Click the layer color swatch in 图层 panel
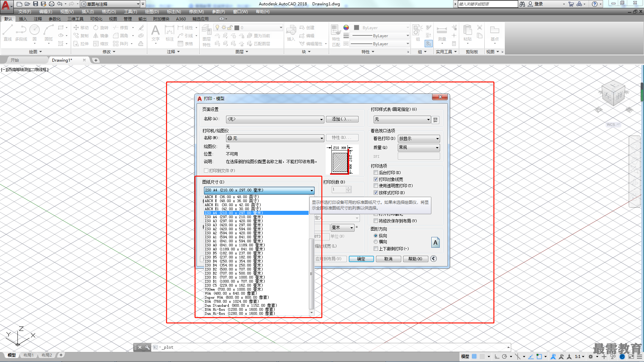This screenshot has height=362, width=644. pyautogui.click(x=237, y=27)
